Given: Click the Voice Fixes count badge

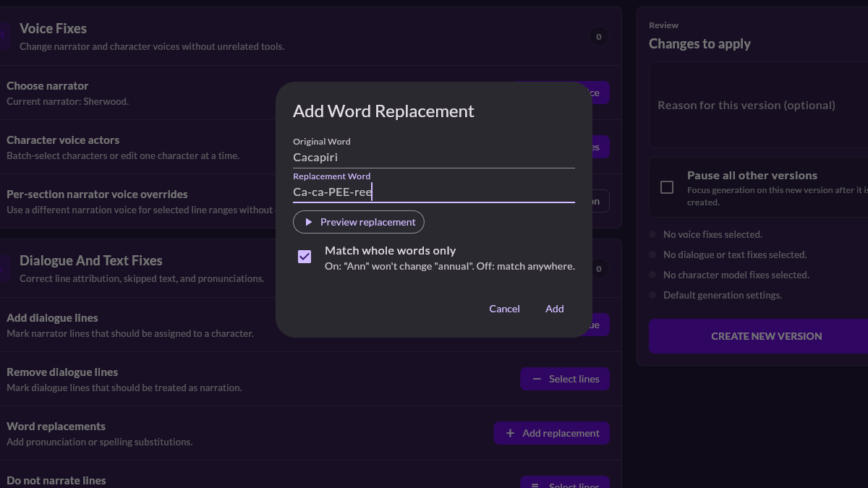Looking at the screenshot, I should (x=598, y=36).
